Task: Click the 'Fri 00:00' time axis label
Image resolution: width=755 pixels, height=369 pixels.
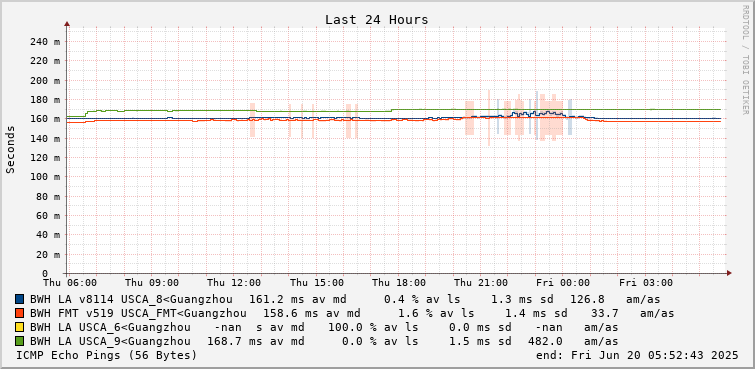Action: pyautogui.click(x=563, y=283)
